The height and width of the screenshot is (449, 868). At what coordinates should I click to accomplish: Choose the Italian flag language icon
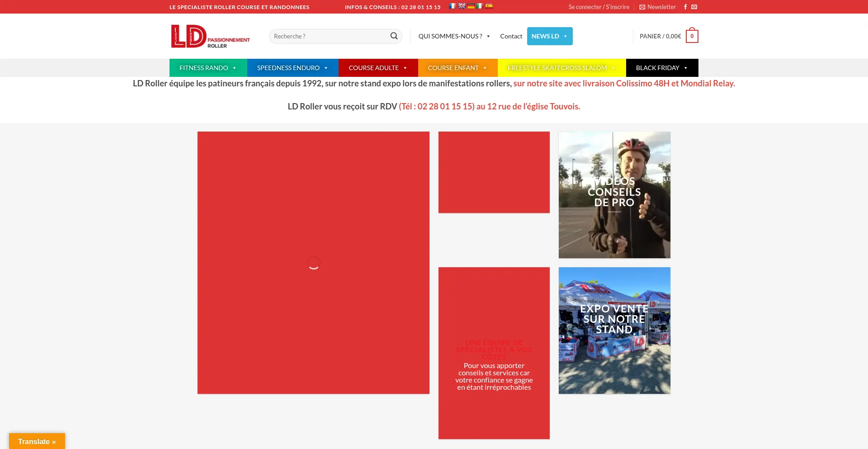pos(480,6)
